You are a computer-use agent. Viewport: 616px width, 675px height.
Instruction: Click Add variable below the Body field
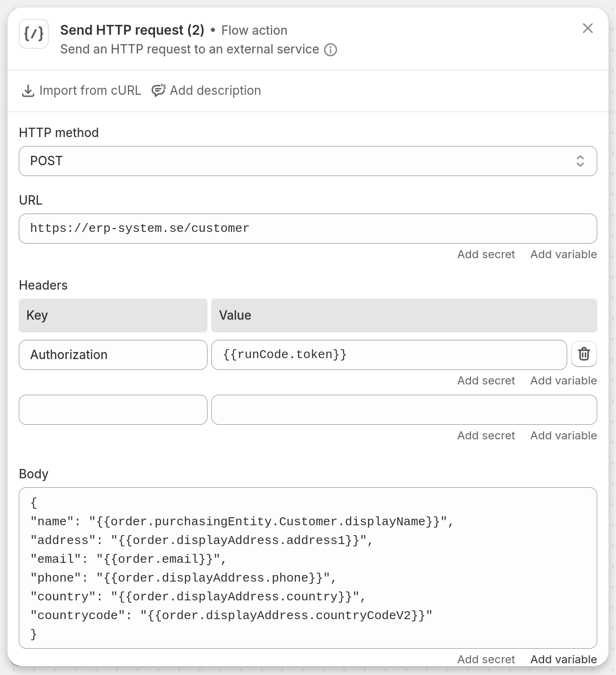pos(563,659)
